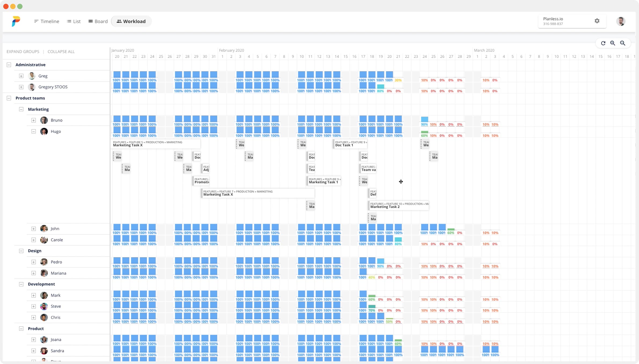
Task: Collapse the Administrative group
Action: (9, 65)
